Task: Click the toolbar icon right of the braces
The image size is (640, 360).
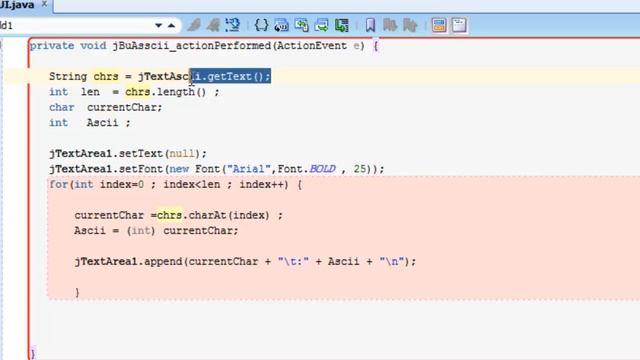Action: click(x=281, y=25)
